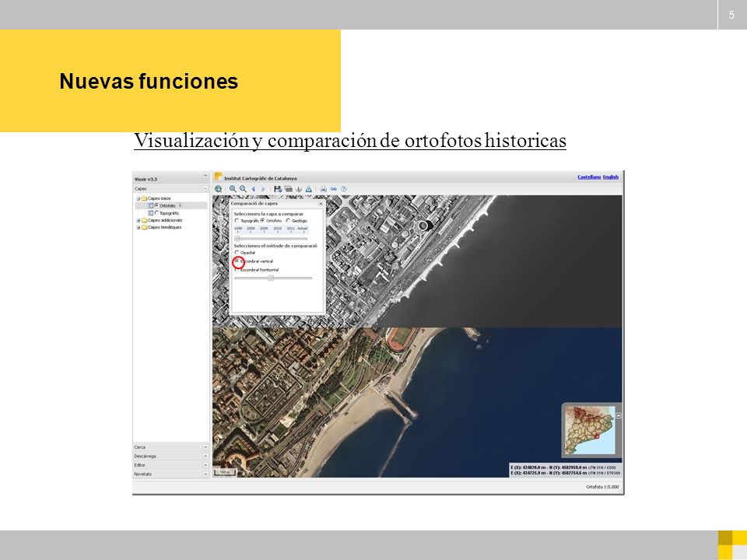Screen dimensions: 747x560
Task: Select year 2010 on timeline
Action: tap(277, 229)
